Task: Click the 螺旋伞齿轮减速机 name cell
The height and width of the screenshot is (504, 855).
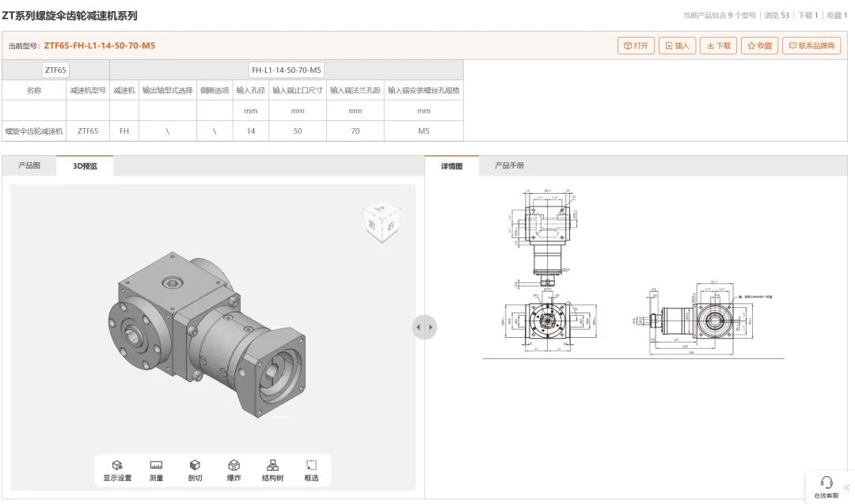Action: click(34, 131)
